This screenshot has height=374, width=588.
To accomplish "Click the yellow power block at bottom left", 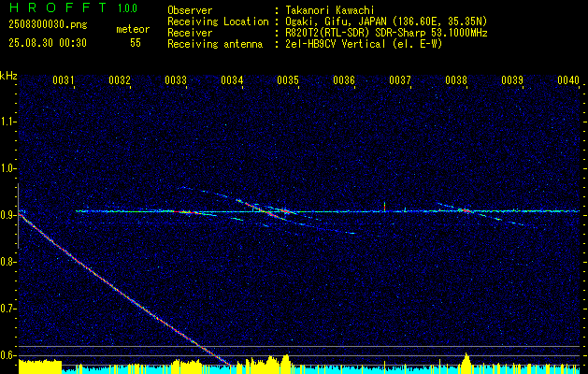I will coord(40,367).
